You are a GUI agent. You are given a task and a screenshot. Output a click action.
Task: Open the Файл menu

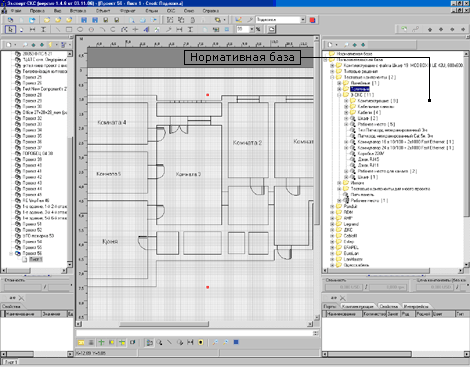coord(16,11)
